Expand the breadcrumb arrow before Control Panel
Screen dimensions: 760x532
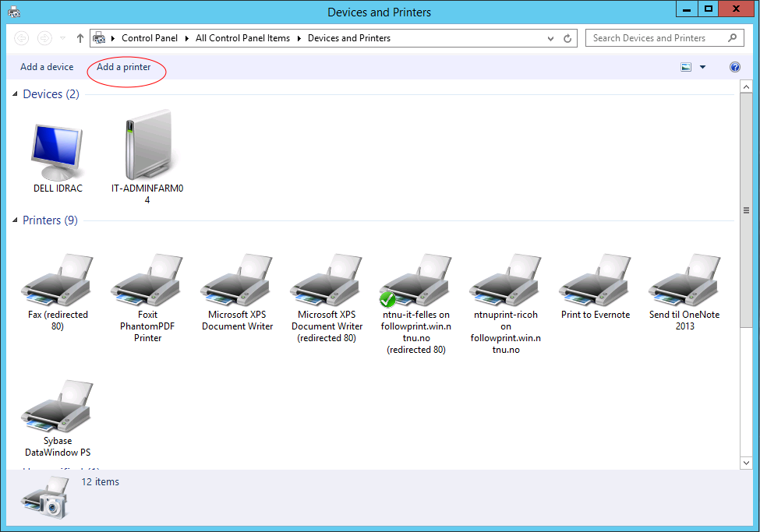(113, 38)
